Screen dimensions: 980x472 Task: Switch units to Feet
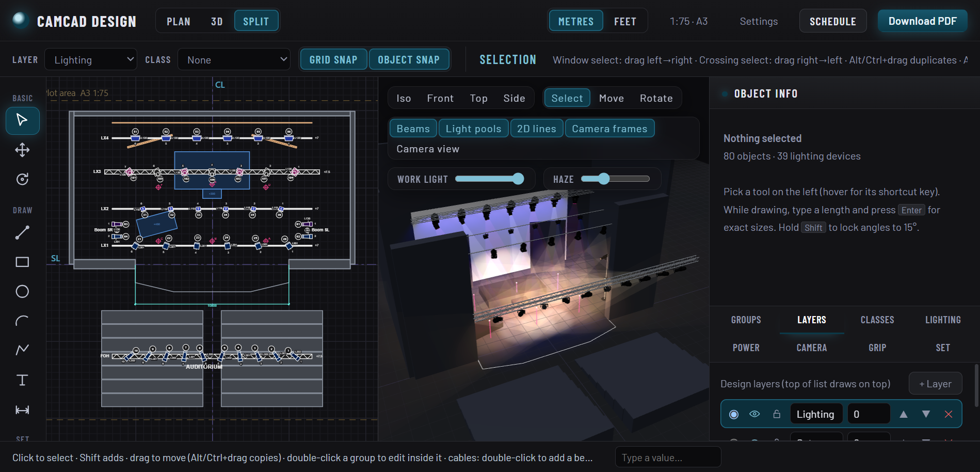pyautogui.click(x=625, y=21)
